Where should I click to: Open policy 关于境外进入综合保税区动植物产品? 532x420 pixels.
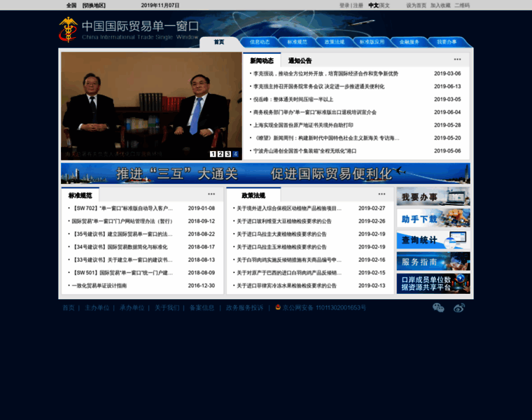[289, 209]
